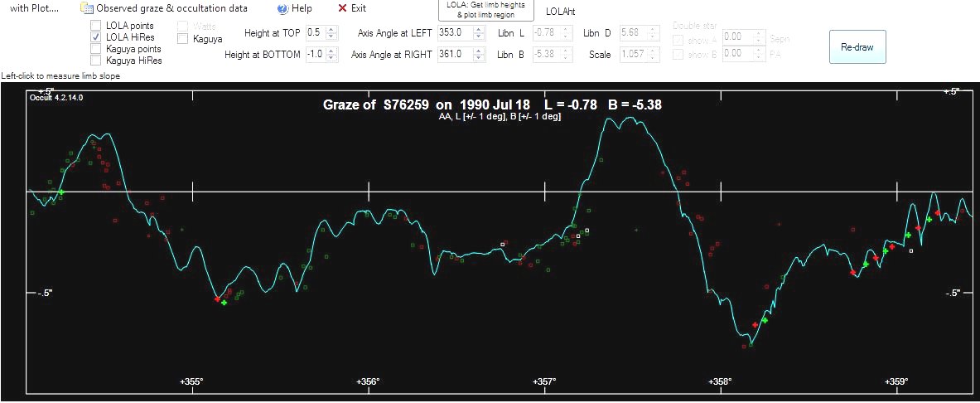980x403 pixels.
Task: Click the Observed graze data clipboard icon
Action: 86,8
